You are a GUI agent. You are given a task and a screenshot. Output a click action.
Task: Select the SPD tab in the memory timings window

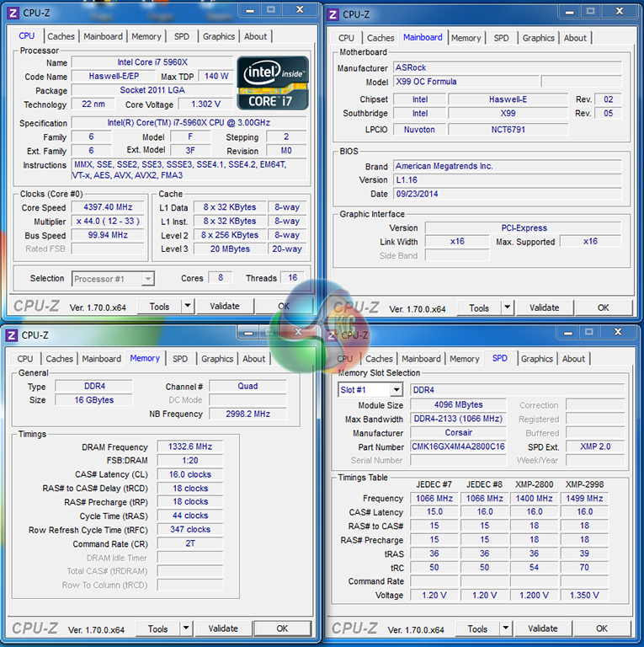(180, 359)
